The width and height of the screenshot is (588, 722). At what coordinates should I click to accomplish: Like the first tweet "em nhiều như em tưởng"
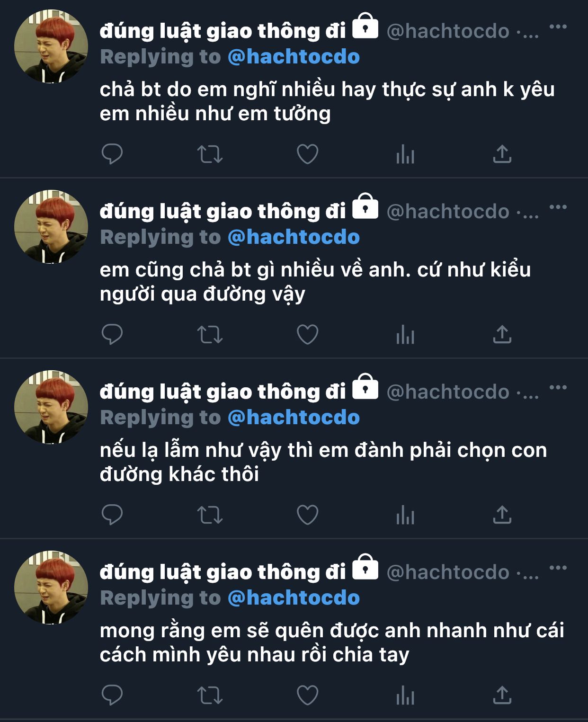(x=307, y=154)
